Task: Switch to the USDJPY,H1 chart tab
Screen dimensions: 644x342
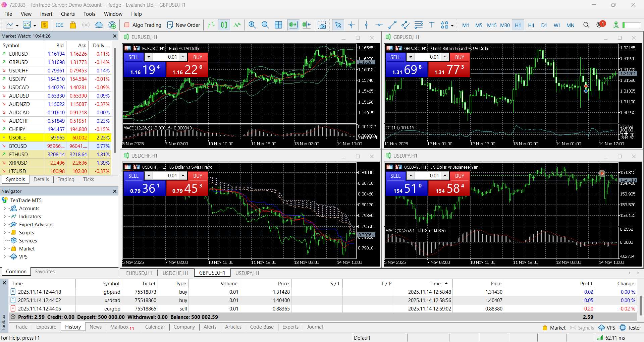Action: pos(247,273)
